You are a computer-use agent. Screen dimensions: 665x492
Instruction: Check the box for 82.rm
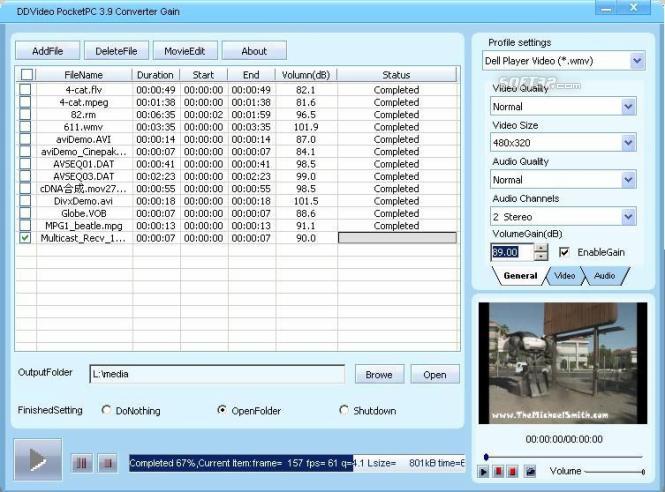[x=25, y=114]
